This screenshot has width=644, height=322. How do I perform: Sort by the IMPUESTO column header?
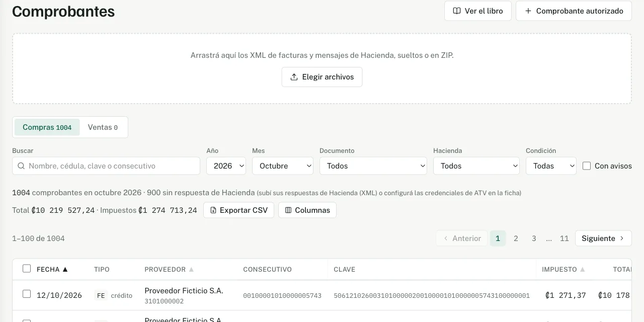coord(563,270)
